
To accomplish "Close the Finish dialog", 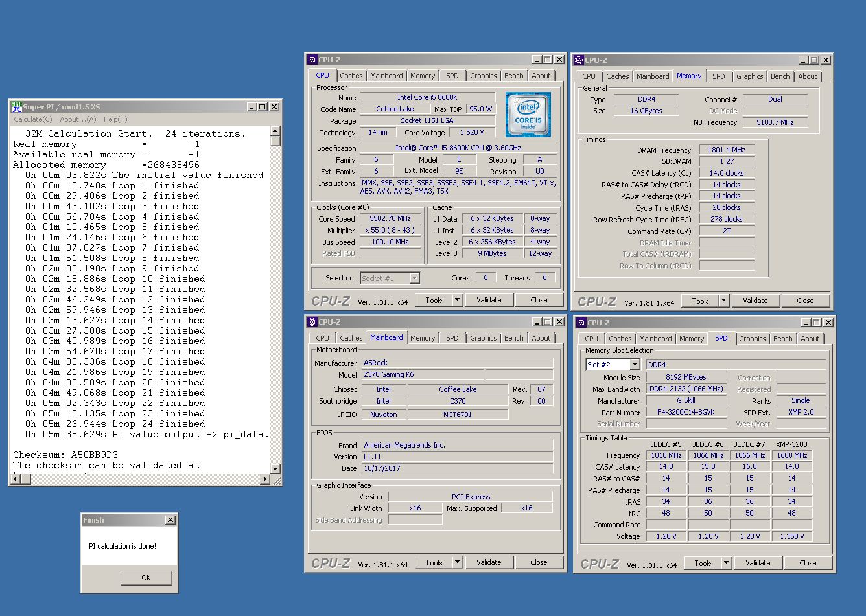I will (x=170, y=520).
